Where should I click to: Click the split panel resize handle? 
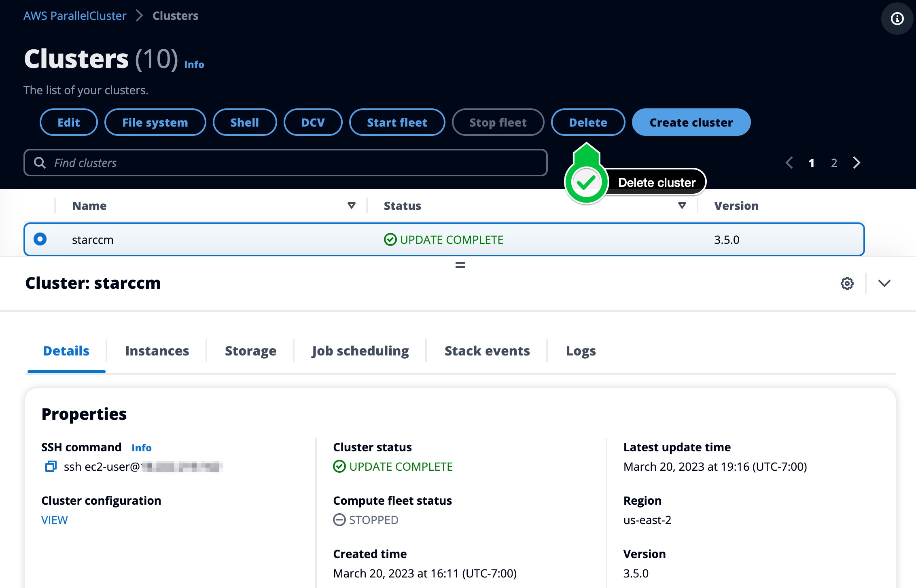tap(460, 265)
